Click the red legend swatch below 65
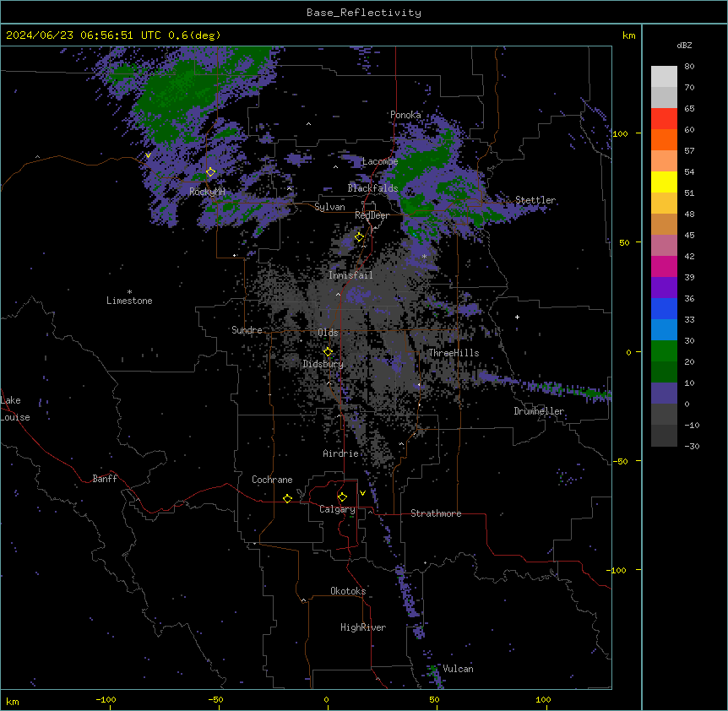Image resolution: width=728 pixels, height=711 pixels. tap(664, 119)
